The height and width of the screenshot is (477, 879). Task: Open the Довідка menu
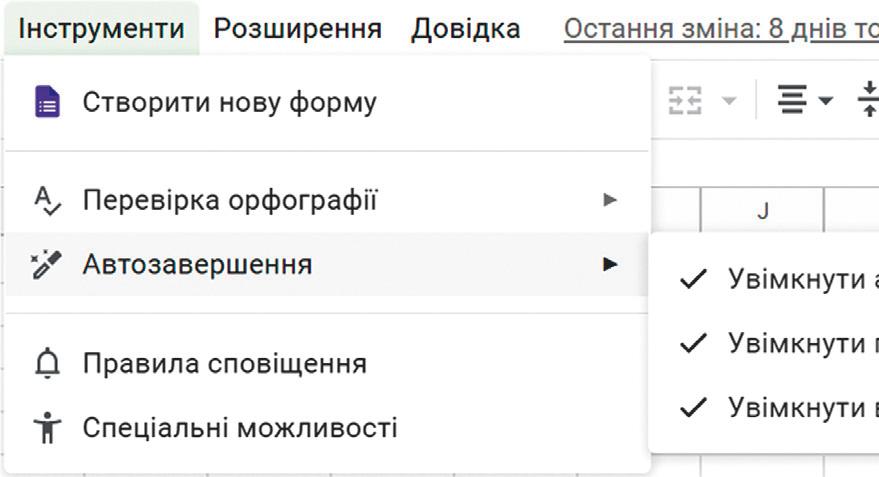pos(465,28)
